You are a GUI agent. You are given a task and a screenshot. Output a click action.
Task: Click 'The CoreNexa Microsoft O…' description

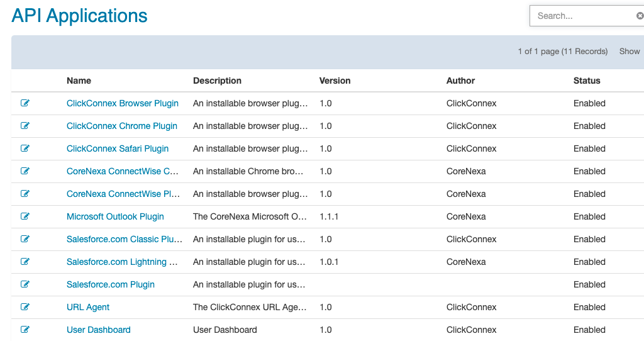tap(250, 216)
